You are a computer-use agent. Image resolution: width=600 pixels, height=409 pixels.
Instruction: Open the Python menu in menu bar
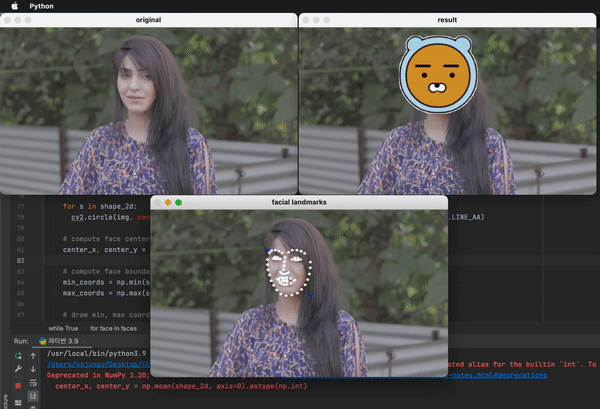[x=41, y=6]
